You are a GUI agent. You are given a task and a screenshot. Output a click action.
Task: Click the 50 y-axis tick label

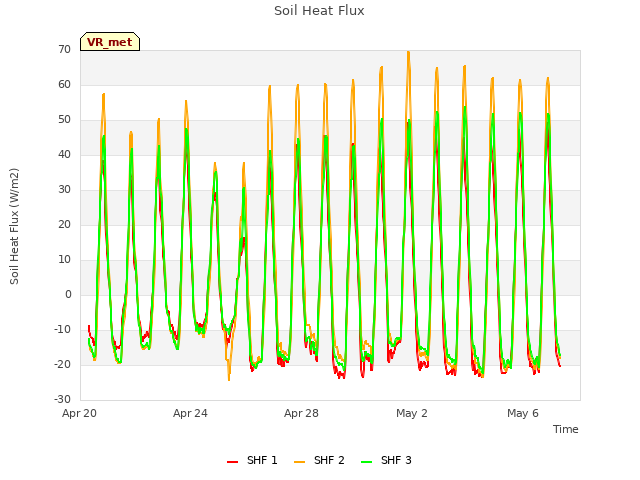tap(64, 120)
